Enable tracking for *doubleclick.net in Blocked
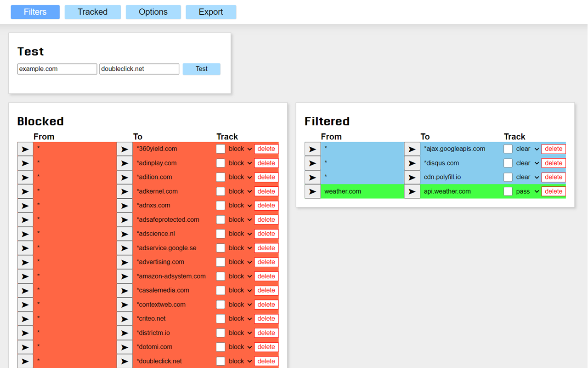 click(x=220, y=361)
